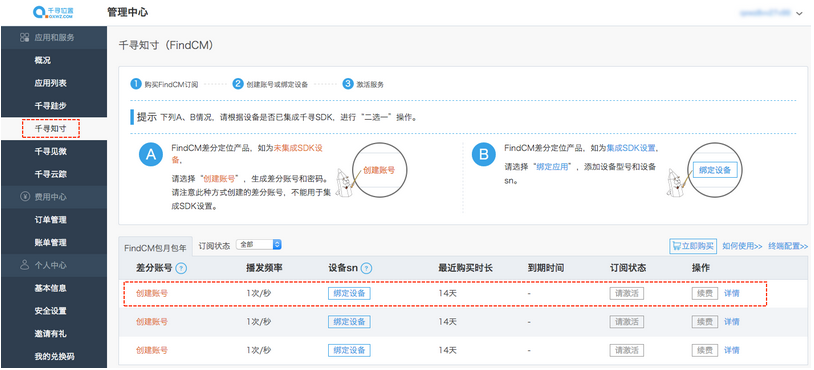
Task: Click 续费 in the third table row
Action: click(705, 350)
